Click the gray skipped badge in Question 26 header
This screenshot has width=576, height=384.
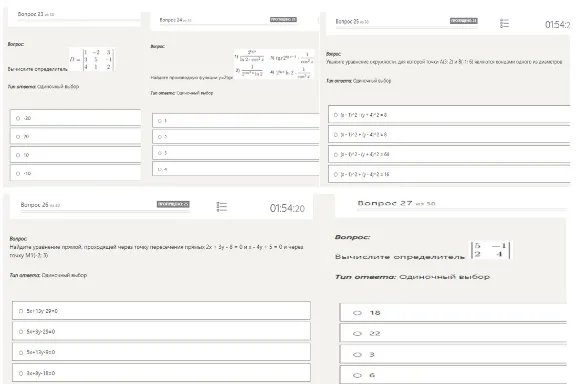click(x=173, y=204)
